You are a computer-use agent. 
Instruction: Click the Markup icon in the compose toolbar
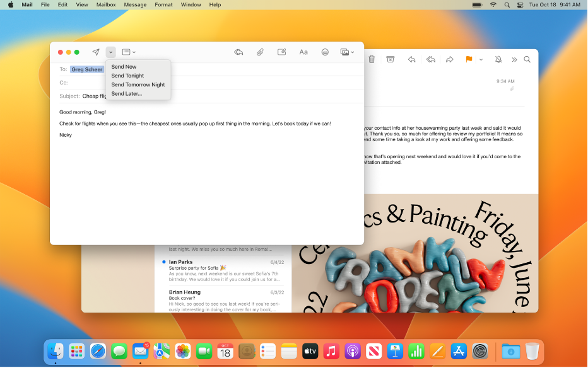tap(281, 52)
